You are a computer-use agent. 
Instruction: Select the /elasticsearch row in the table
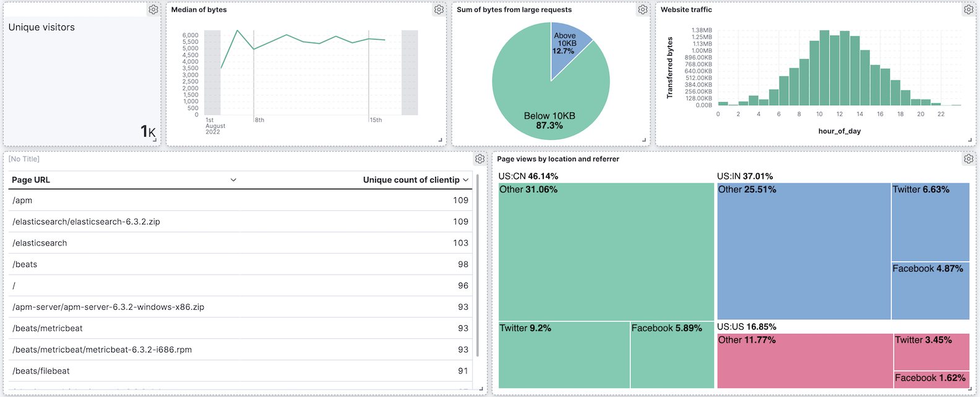coord(240,243)
